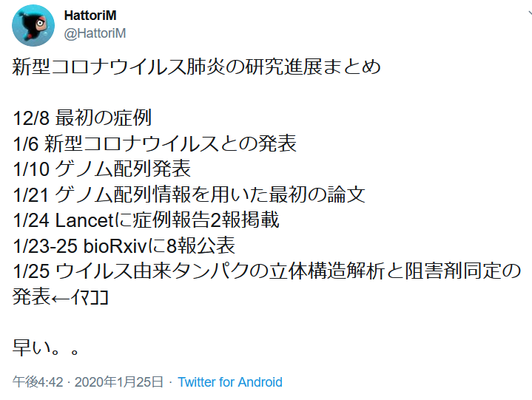Click the 1/25 line about ウイルス由来タンパク
Screen dimensions: 532x400
pos(266,271)
